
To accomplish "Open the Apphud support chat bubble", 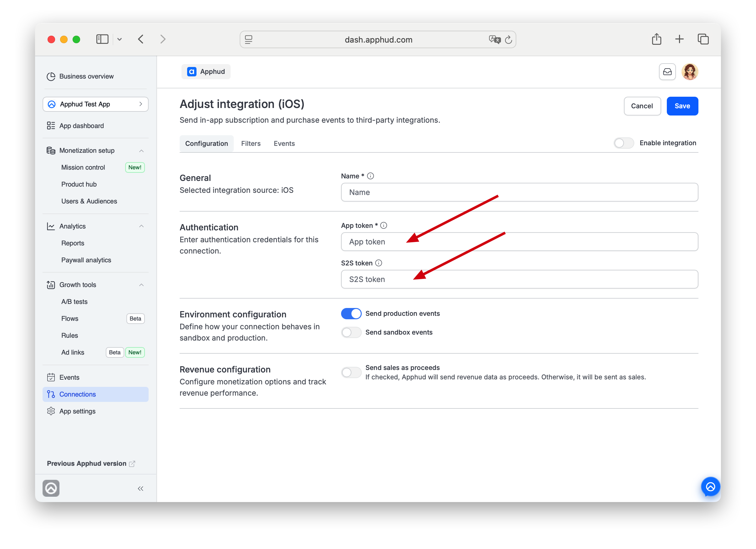I will 710,487.
